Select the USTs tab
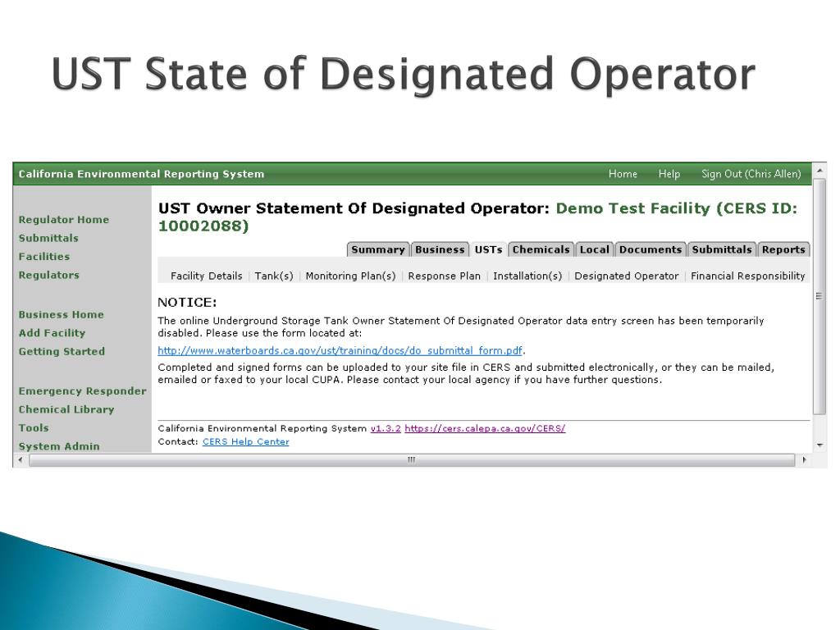The width and height of the screenshot is (840, 630). [488, 249]
